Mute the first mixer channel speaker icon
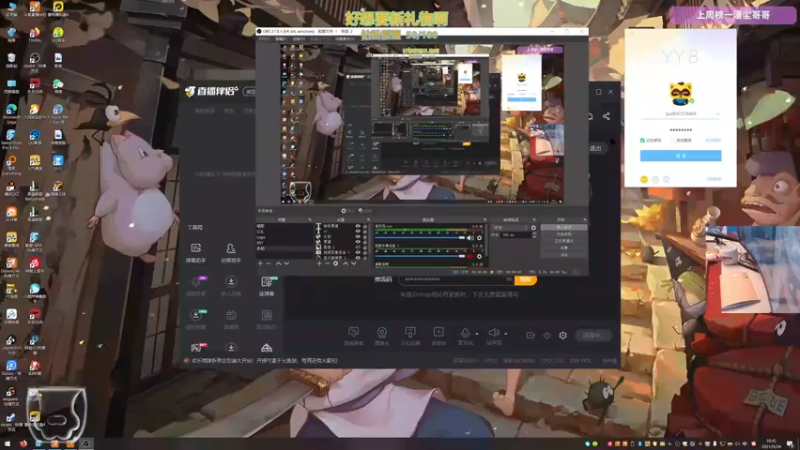Screen dimensions: 800x450 pyautogui.click(x=470, y=238)
